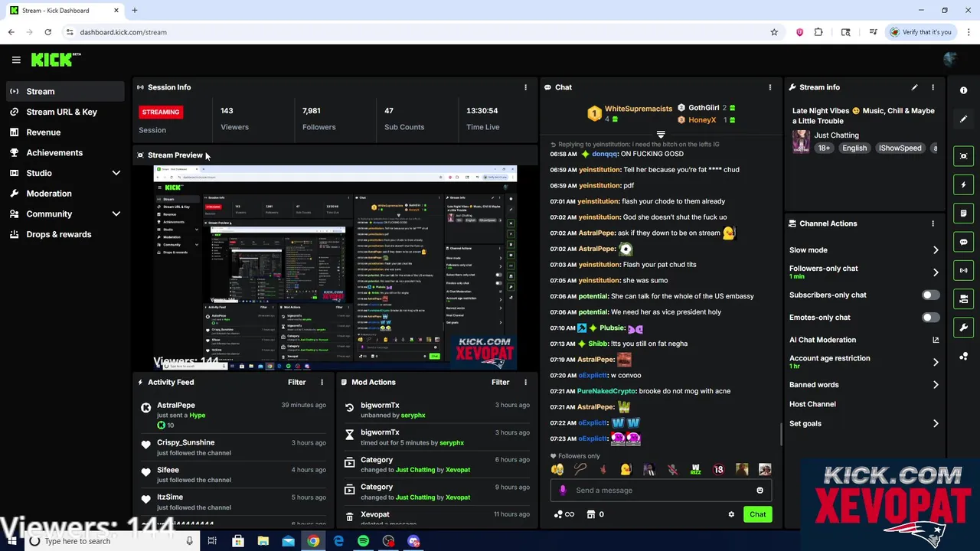The image size is (980, 551).
Task: Click the Send a message input field
Action: (x=661, y=491)
